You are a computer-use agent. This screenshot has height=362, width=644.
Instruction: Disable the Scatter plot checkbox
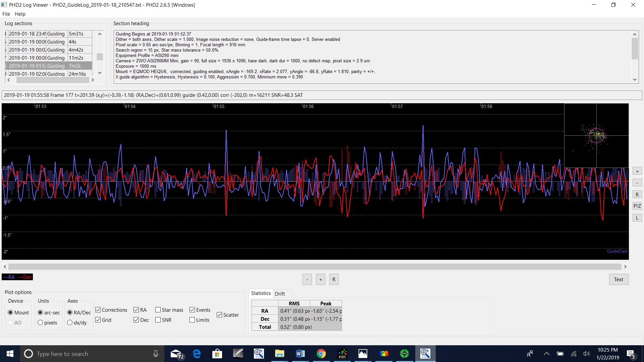point(219,315)
